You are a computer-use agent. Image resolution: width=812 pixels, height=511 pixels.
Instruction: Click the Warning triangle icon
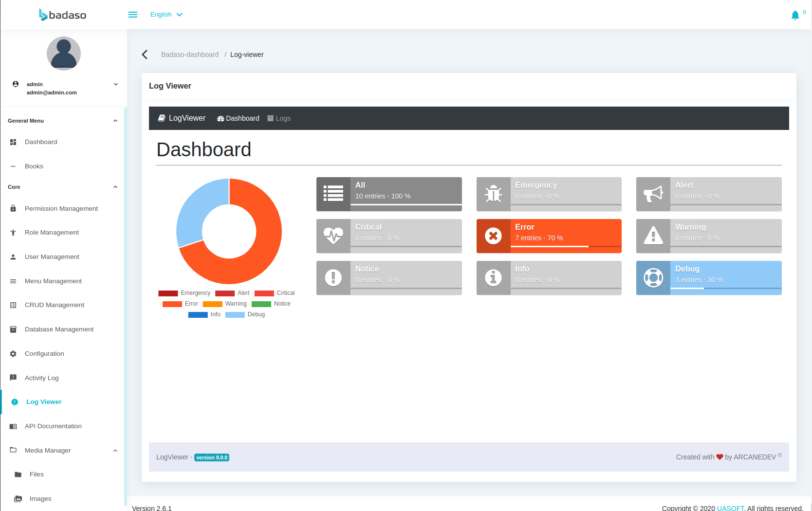click(x=653, y=236)
